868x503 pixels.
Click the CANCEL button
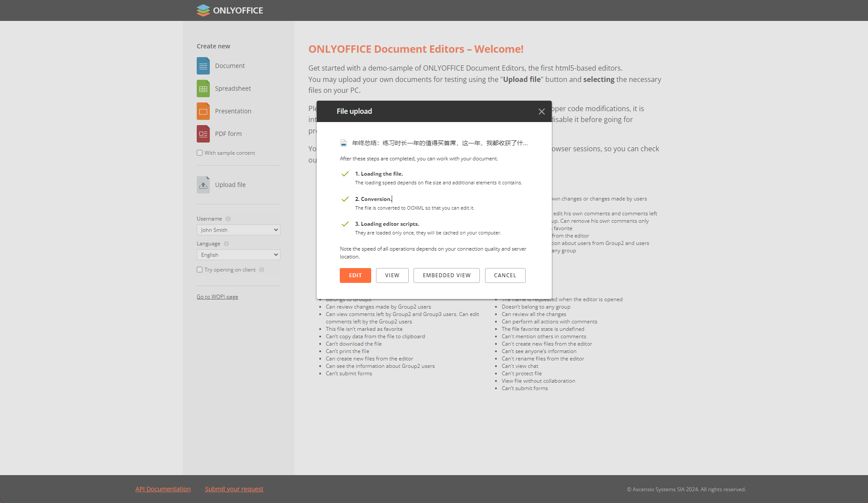505,275
